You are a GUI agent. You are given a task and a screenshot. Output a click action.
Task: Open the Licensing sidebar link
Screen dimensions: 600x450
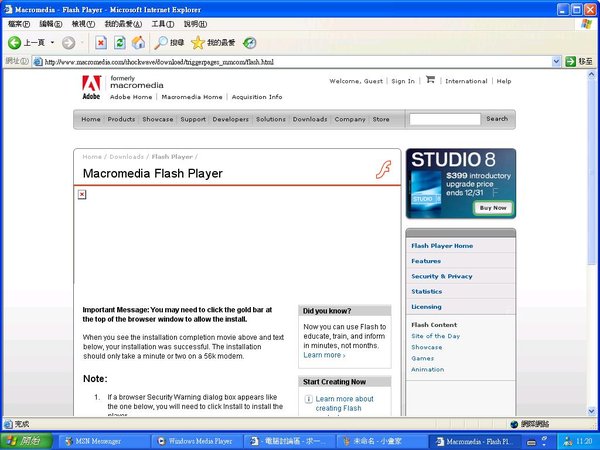point(426,307)
